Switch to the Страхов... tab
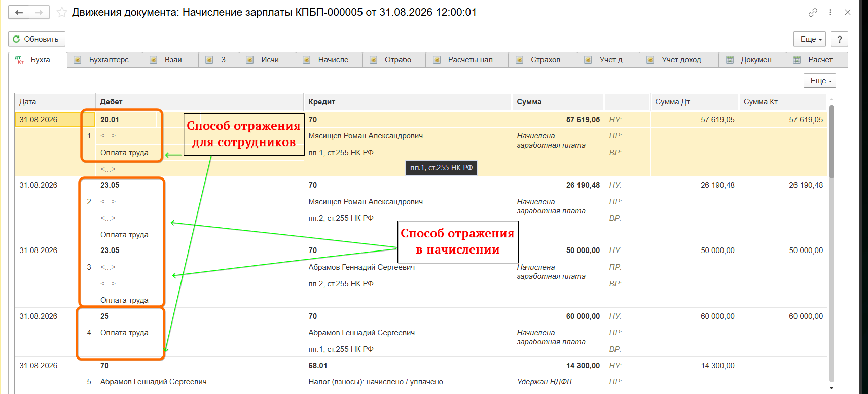The width and height of the screenshot is (868, 394). 543,60
